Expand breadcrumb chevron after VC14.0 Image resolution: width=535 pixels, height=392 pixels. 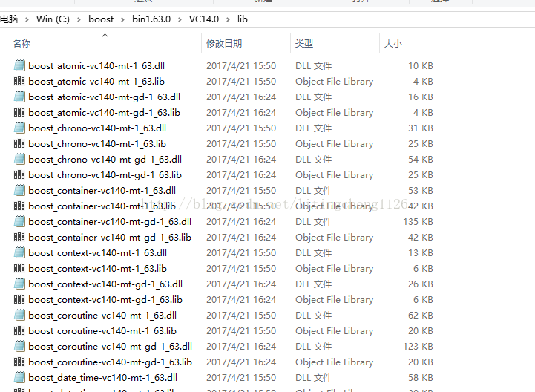228,19
